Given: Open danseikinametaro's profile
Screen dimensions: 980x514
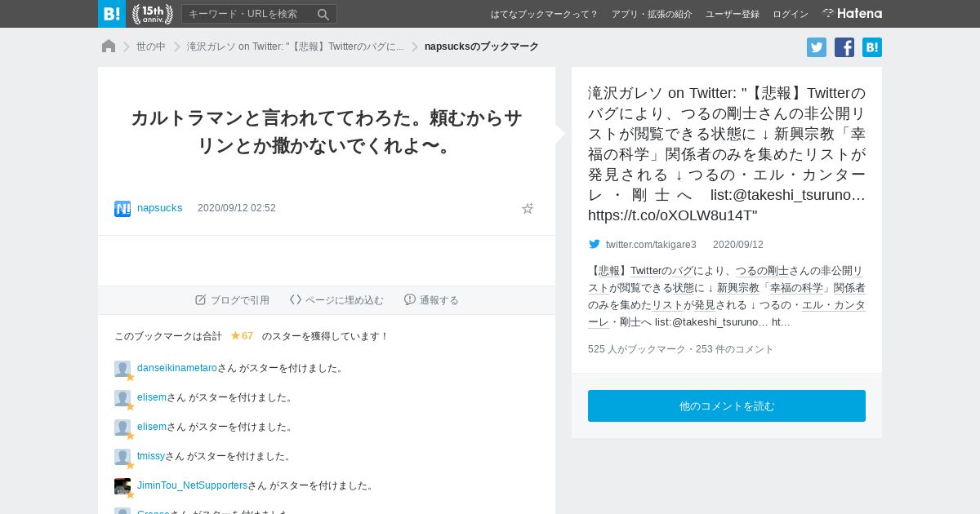Looking at the screenshot, I should [x=177, y=368].
